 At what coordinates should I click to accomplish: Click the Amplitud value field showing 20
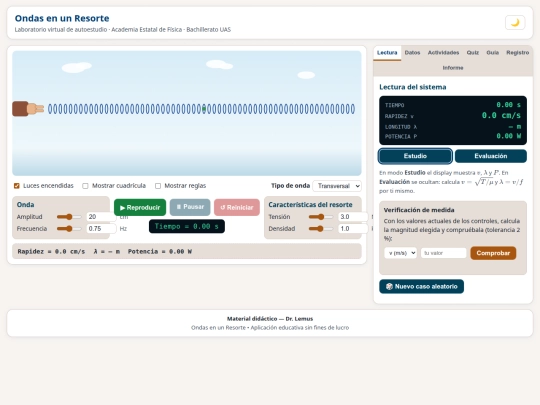tap(101, 217)
